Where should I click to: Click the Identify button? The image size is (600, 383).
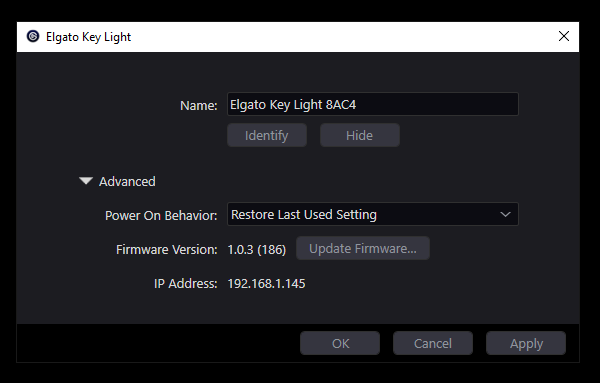(267, 135)
